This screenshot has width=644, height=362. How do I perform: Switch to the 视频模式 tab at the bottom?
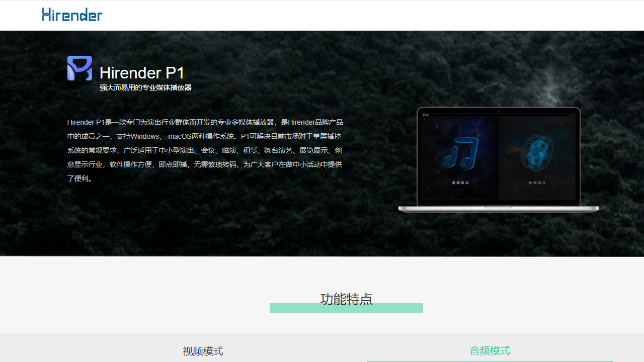coord(203,351)
